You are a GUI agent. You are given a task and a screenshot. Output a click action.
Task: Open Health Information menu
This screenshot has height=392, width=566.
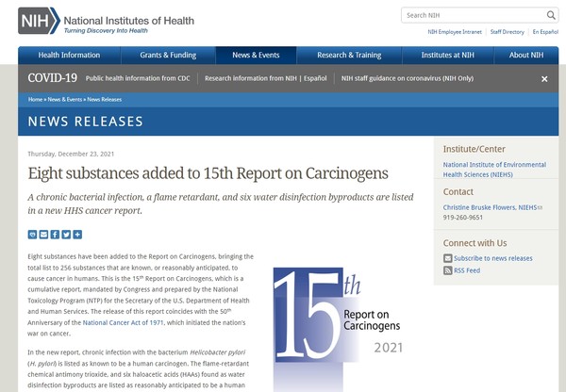pyautogui.click(x=69, y=56)
